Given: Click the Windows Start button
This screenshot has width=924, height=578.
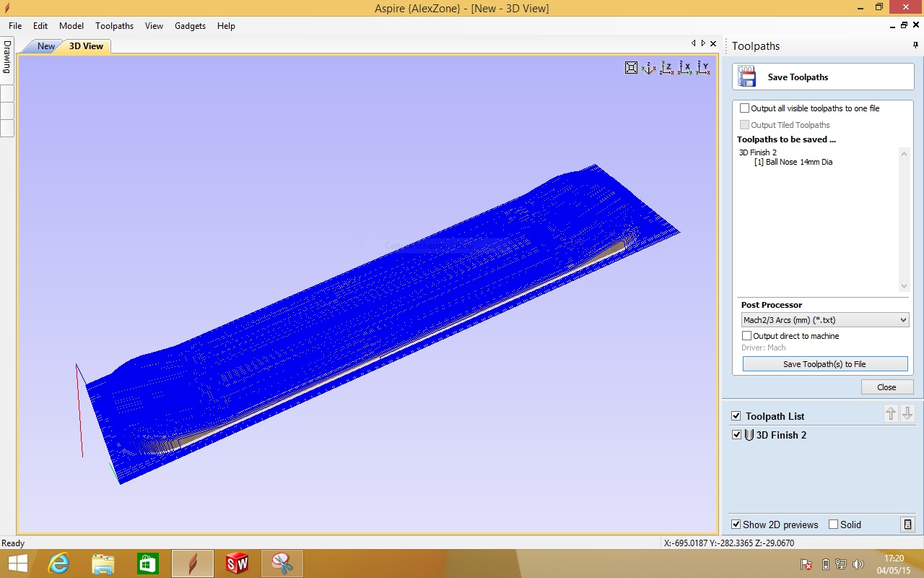Looking at the screenshot, I should pos(17,564).
